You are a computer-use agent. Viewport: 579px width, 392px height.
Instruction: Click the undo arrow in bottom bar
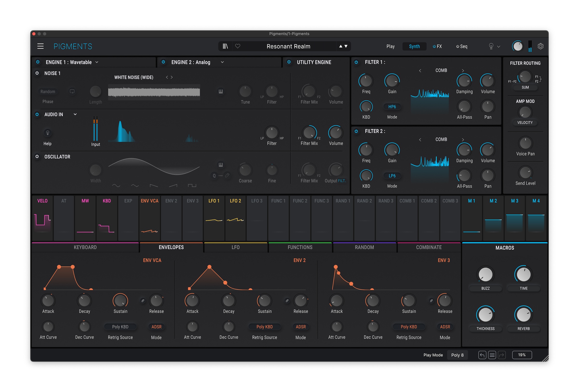pyautogui.click(x=482, y=355)
